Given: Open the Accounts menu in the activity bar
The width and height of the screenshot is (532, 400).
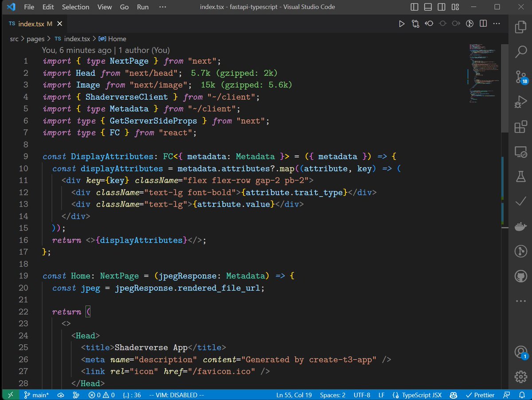Looking at the screenshot, I should click(x=520, y=352).
